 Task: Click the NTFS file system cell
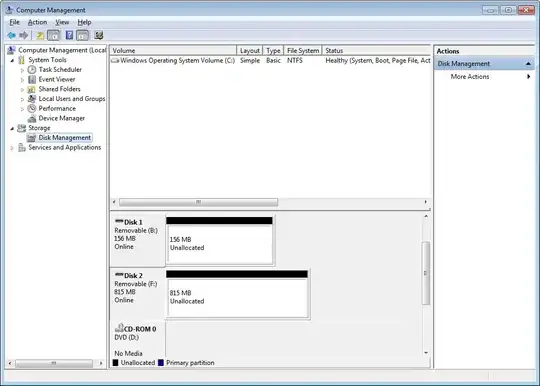tap(295, 61)
